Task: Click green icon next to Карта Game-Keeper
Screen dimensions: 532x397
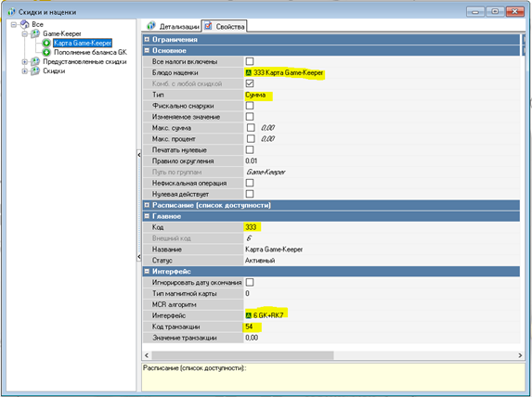Action: pyautogui.click(x=46, y=43)
